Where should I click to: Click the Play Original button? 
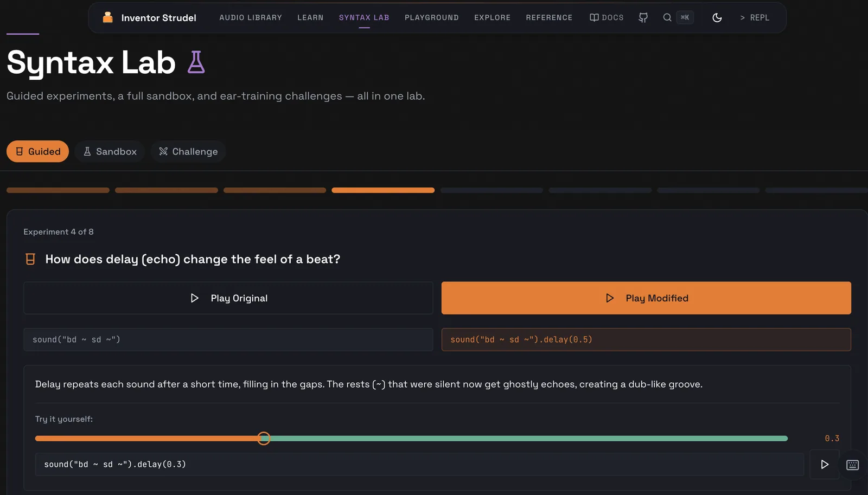228,298
